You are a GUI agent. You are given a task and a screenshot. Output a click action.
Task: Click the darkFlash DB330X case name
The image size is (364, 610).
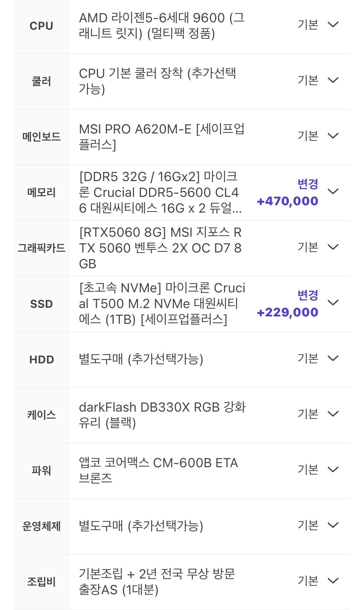point(162,415)
